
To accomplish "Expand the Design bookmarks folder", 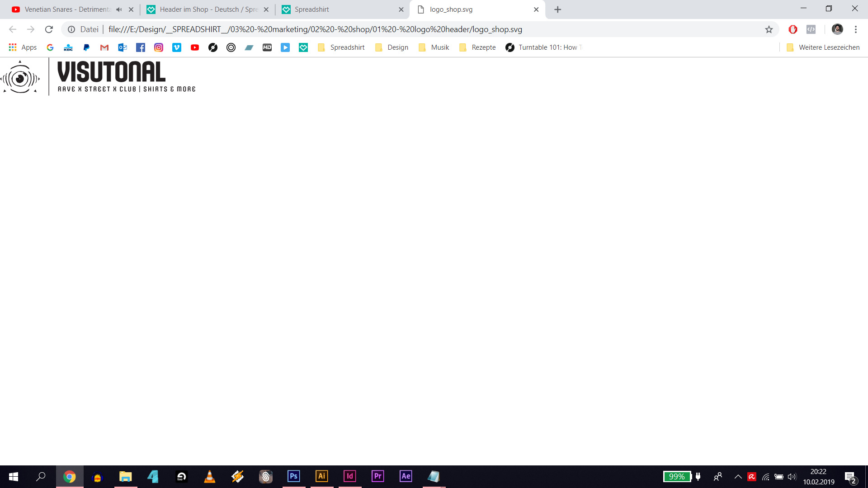I will tap(392, 47).
